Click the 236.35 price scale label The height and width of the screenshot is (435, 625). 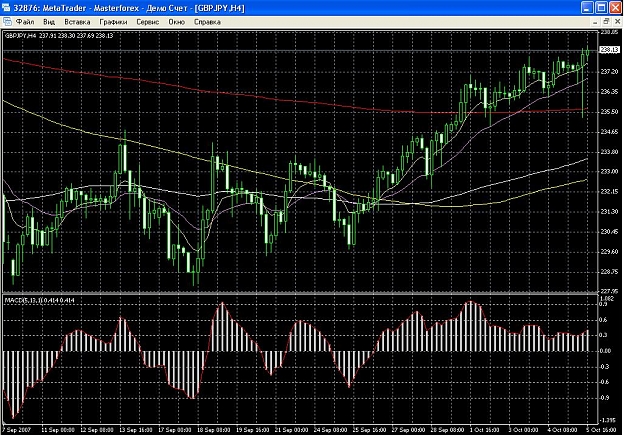(x=609, y=92)
